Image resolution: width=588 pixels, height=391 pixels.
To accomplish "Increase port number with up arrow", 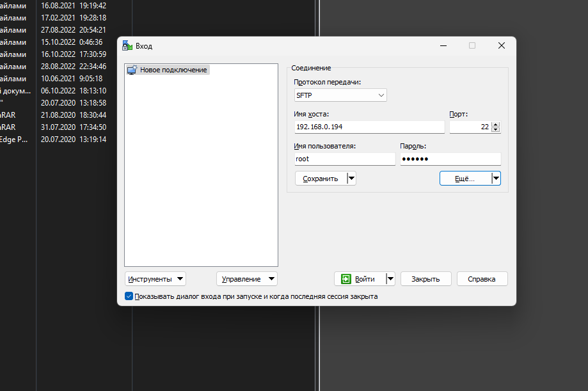I will tap(496, 124).
